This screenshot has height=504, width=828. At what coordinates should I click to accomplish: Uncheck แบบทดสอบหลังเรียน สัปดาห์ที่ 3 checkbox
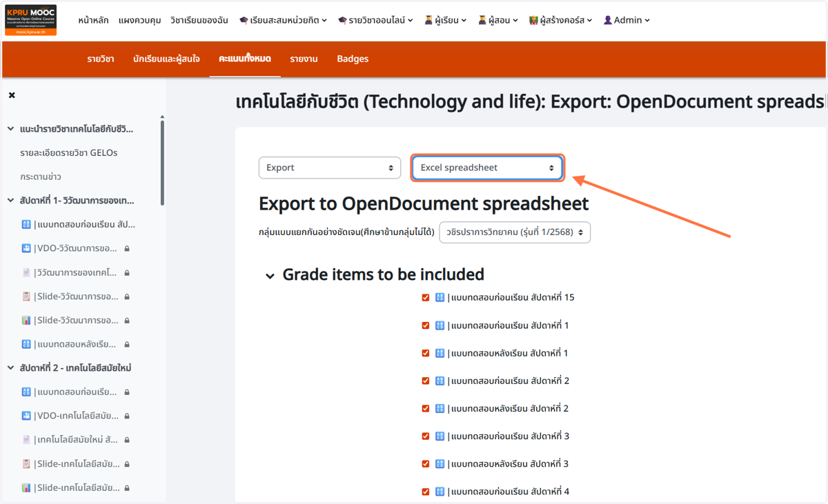(426, 464)
